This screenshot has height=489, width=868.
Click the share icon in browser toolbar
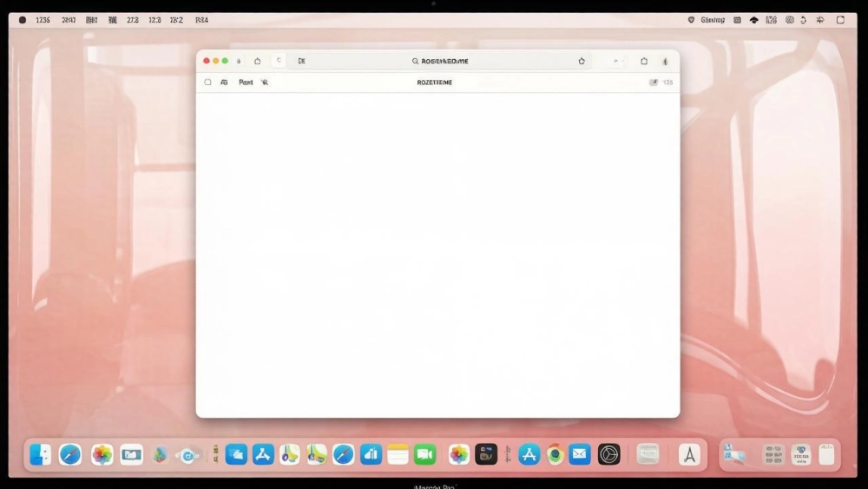(644, 61)
